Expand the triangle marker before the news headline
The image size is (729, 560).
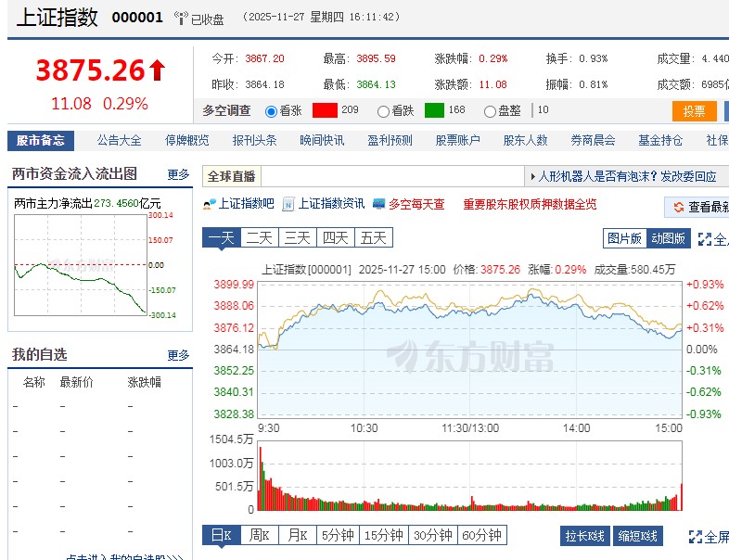[532, 176]
